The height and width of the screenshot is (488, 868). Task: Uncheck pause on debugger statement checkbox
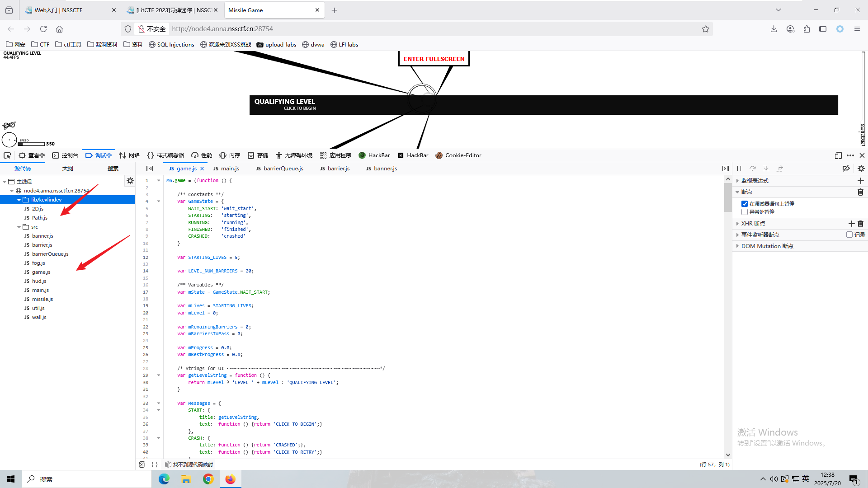[x=745, y=204]
